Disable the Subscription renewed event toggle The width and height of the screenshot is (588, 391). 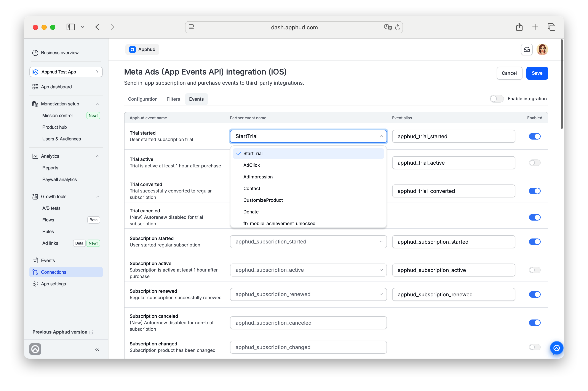point(534,294)
